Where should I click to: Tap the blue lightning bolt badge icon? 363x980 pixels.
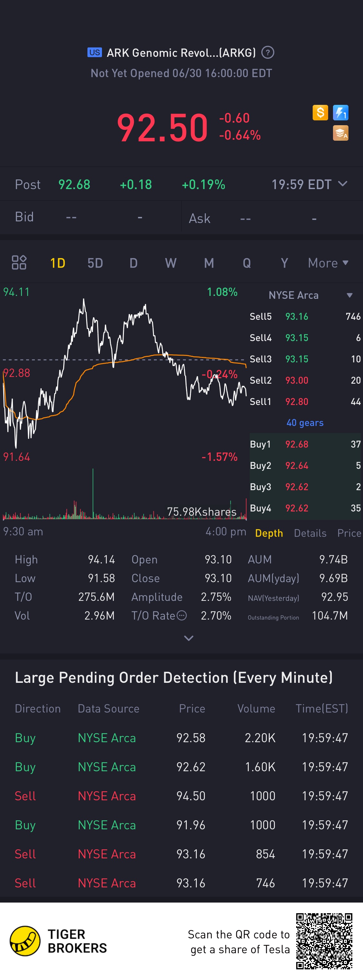click(x=340, y=113)
